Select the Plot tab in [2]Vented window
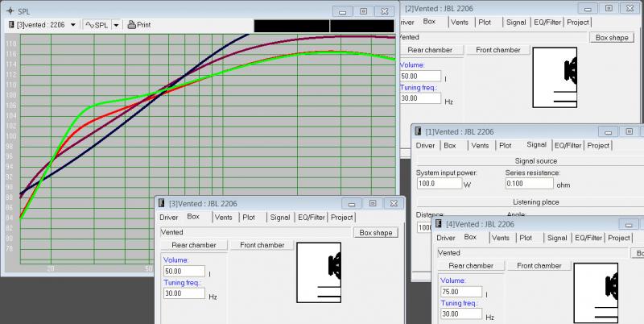 (486, 22)
